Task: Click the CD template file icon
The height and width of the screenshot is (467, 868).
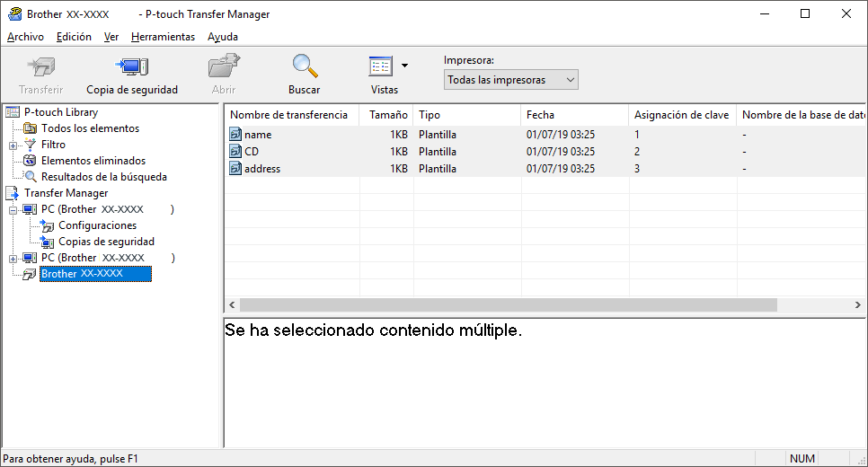Action: click(x=235, y=151)
